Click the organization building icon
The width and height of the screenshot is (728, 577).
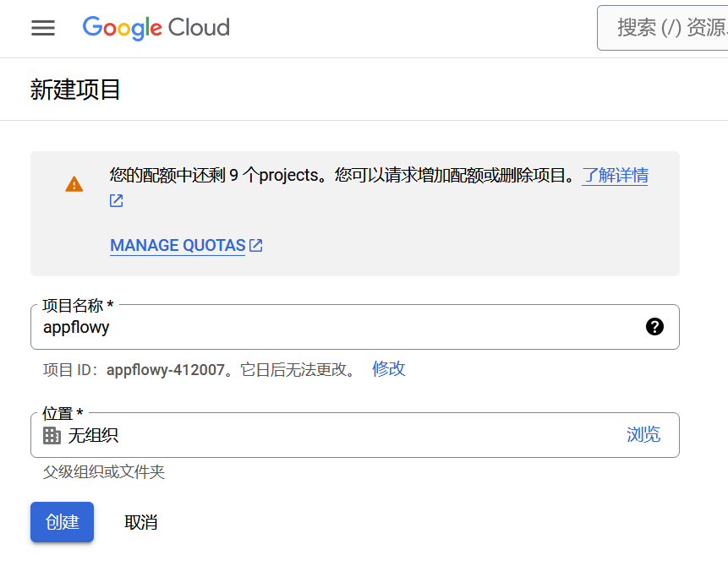click(52, 436)
